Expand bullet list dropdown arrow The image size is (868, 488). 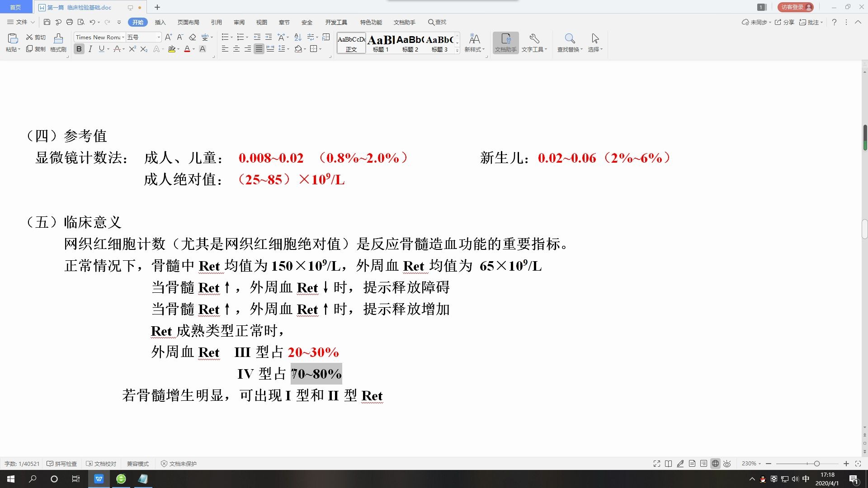(231, 37)
